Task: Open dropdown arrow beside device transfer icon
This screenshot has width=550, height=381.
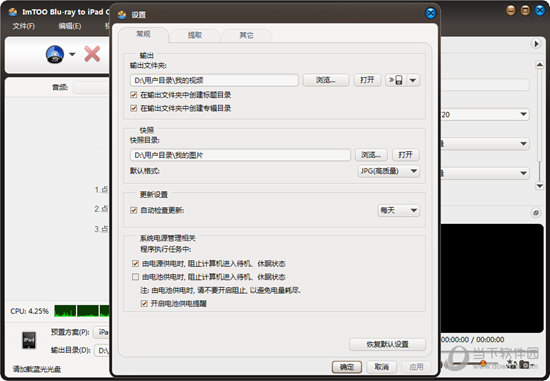Action: pyautogui.click(x=413, y=80)
